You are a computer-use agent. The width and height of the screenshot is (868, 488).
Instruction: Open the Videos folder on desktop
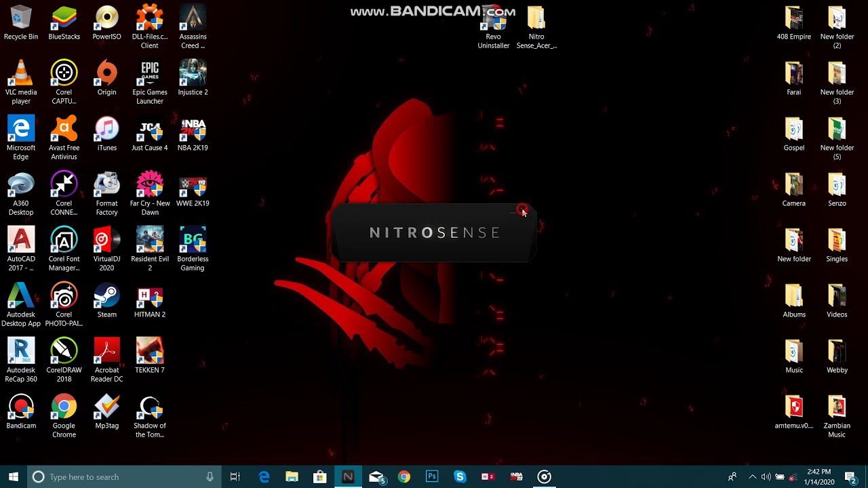[x=837, y=301]
